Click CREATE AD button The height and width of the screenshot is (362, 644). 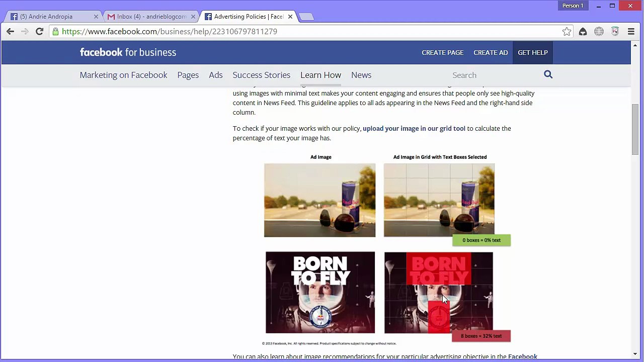coord(491,52)
